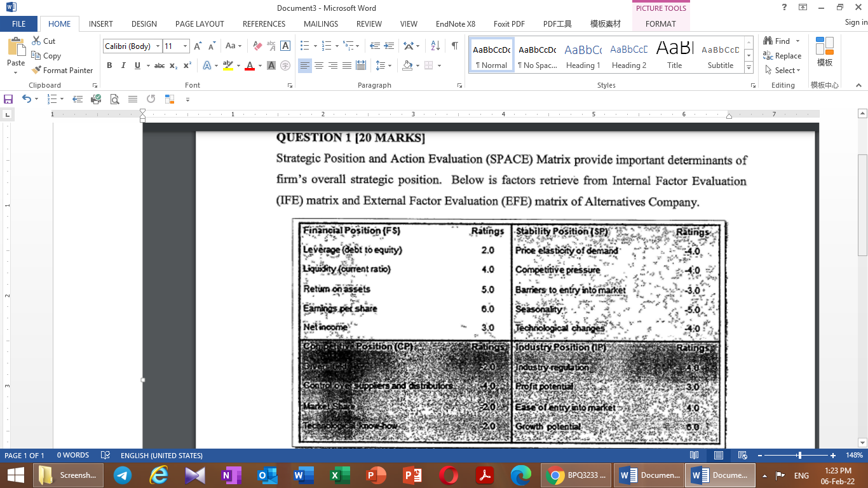This screenshot has width=868, height=488.
Task: Switch to the INSERT tab
Action: click(101, 24)
